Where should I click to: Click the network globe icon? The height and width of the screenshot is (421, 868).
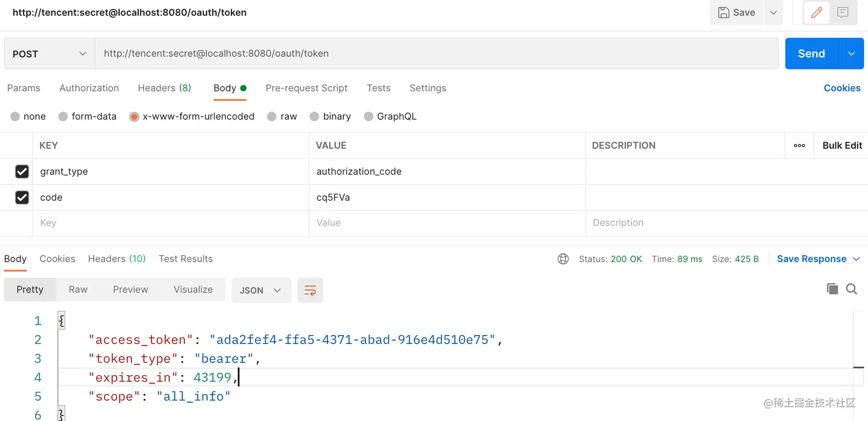(x=563, y=259)
